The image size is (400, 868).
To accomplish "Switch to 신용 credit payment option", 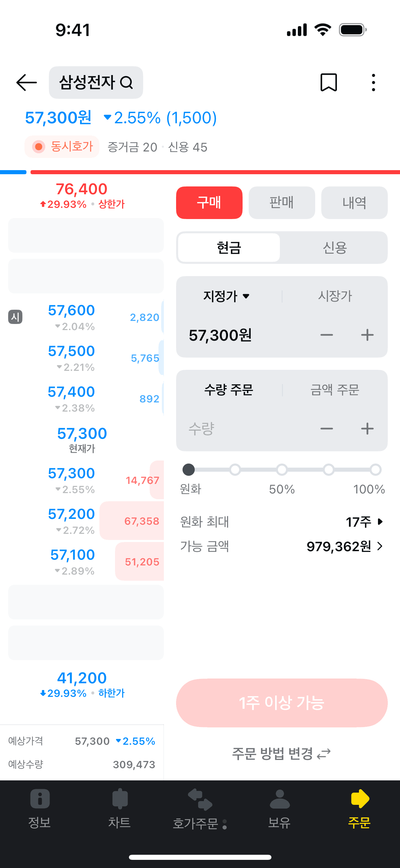I will [x=335, y=248].
